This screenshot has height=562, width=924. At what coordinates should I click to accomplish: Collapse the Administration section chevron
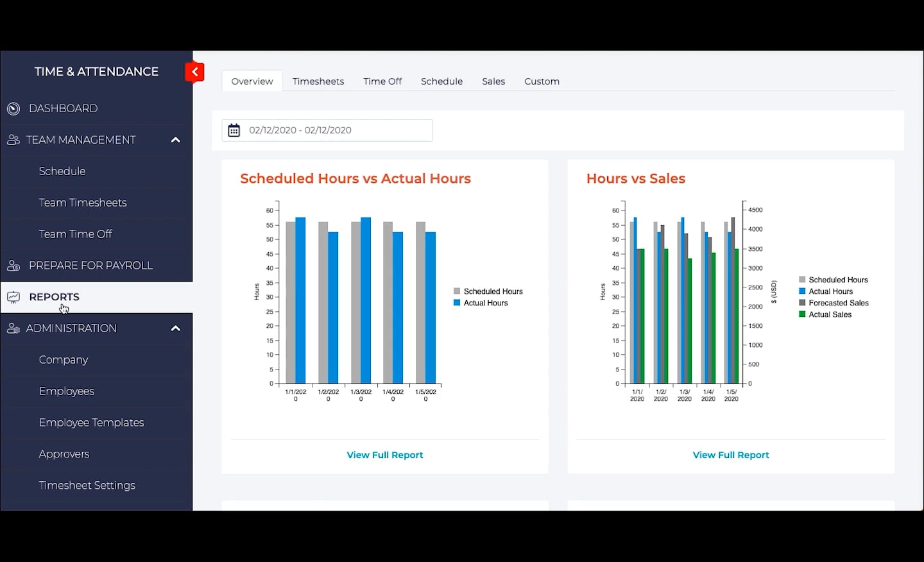tap(175, 328)
